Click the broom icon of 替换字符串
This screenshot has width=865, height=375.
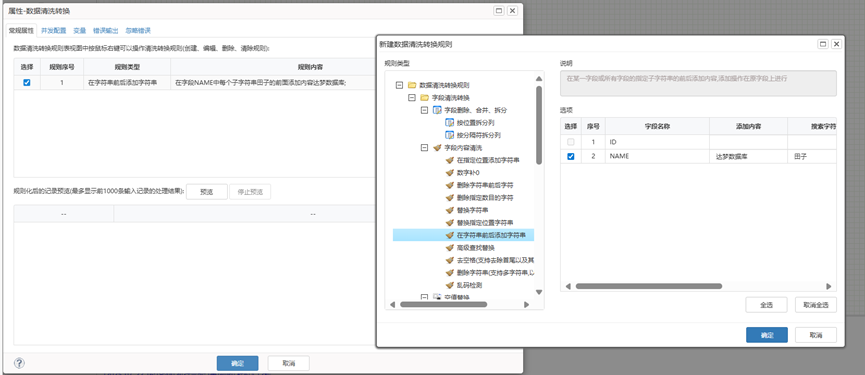(x=449, y=210)
